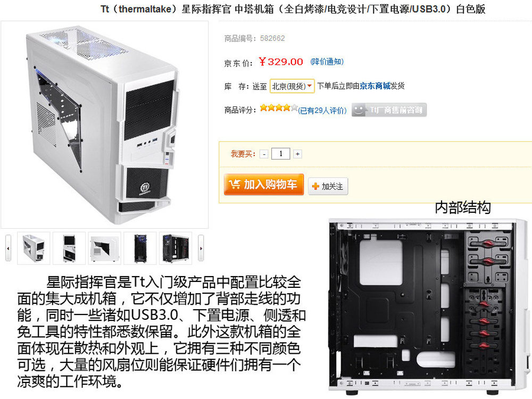Image resolution: width=532 pixels, height=399 pixels.
Task: Click the smiley icon on Tt厂商售前咨询
Action: pos(359,110)
